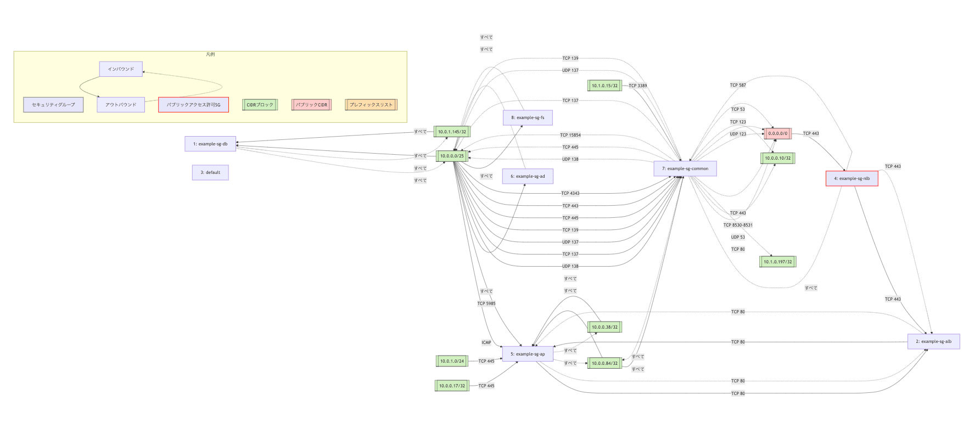Click the 10.0.0.84/32 CIDR block
980x434 pixels.
604,363
